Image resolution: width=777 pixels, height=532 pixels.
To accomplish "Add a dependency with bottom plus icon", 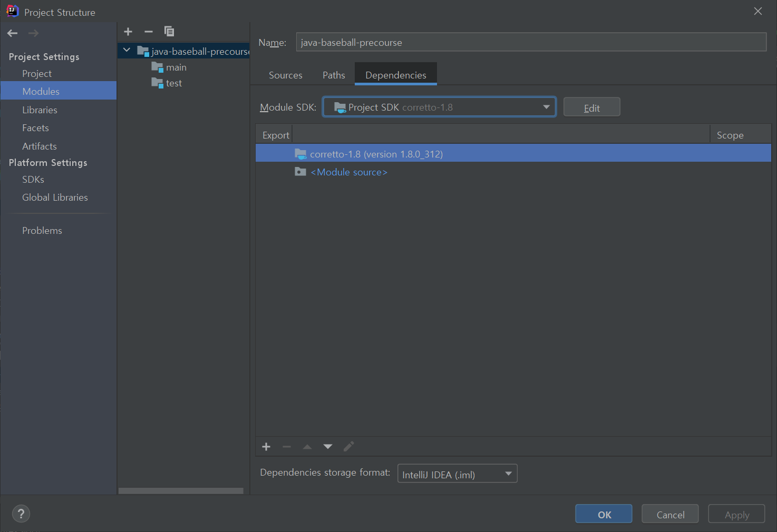I will point(266,447).
